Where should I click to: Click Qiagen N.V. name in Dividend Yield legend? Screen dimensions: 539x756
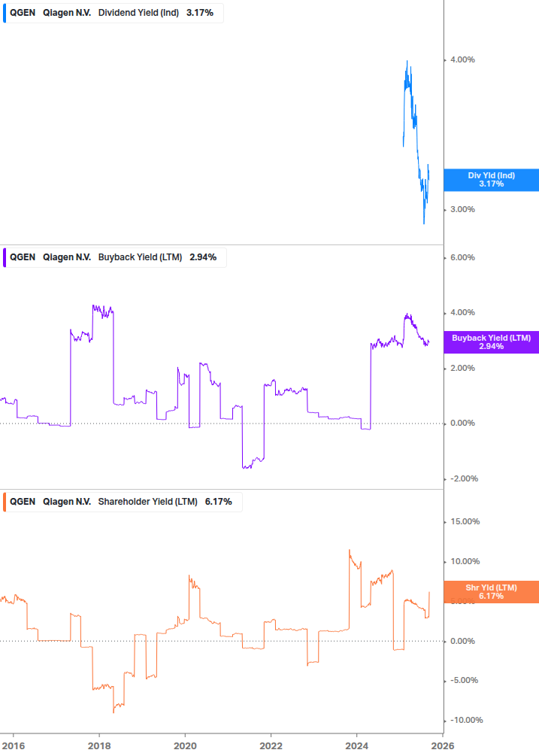67,13
